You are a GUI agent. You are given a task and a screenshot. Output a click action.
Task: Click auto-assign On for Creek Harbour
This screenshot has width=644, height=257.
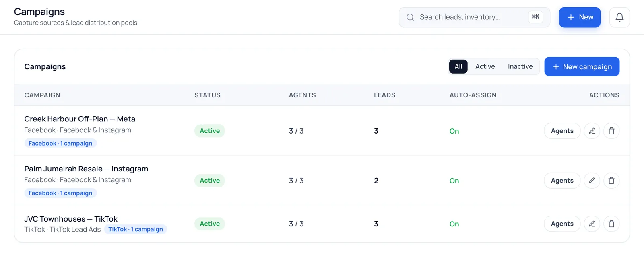[454, 131]
